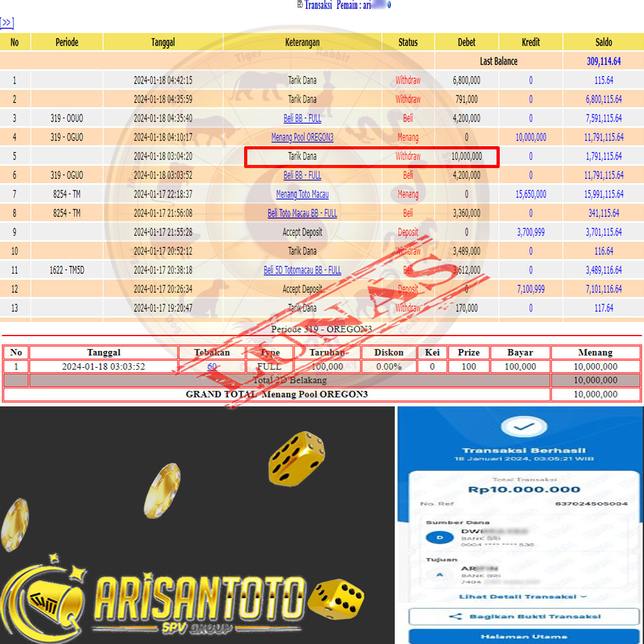This screenshot has height=644, width=644.
Task: Click the periode 319 - OOUO in row 3
Action: click(x=67, y=118)
